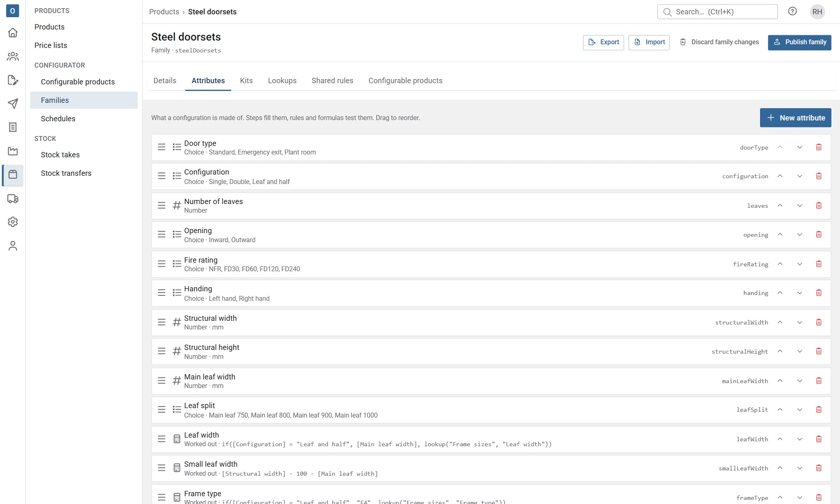Open the chart icon in sidebar

(13, 151)
